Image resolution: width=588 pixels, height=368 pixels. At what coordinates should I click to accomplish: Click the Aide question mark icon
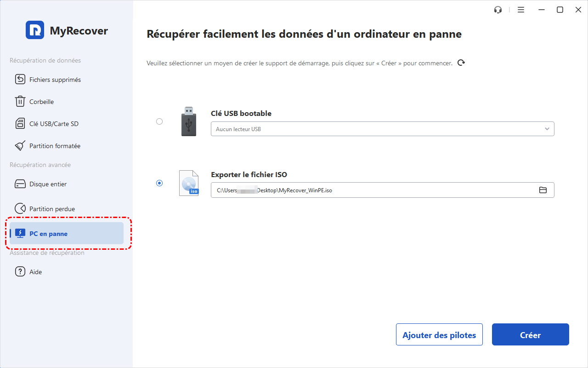click(x=20, y=272)
